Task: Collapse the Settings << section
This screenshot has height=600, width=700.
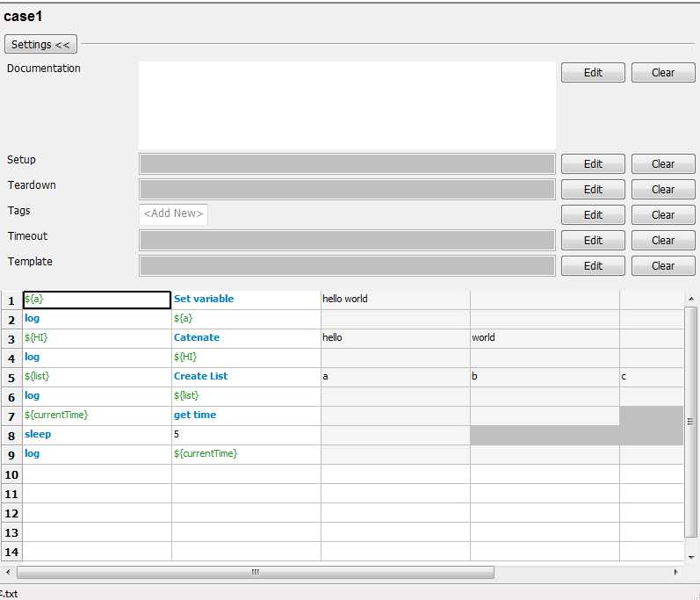Action: pos(40,44)
